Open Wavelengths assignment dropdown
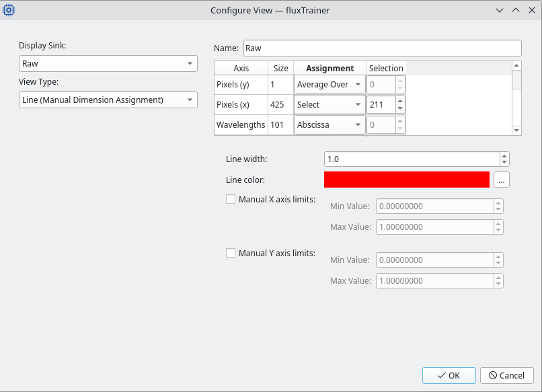 330,125
